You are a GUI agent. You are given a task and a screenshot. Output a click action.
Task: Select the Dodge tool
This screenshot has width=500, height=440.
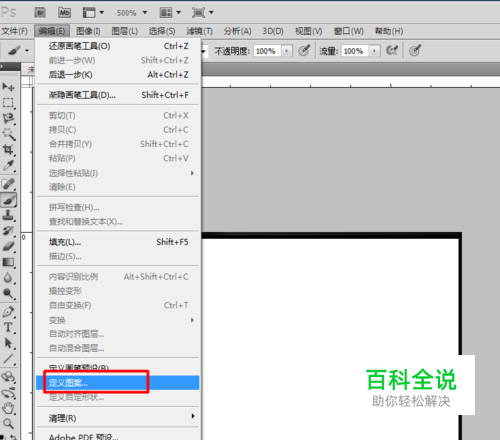click(8, 293)
